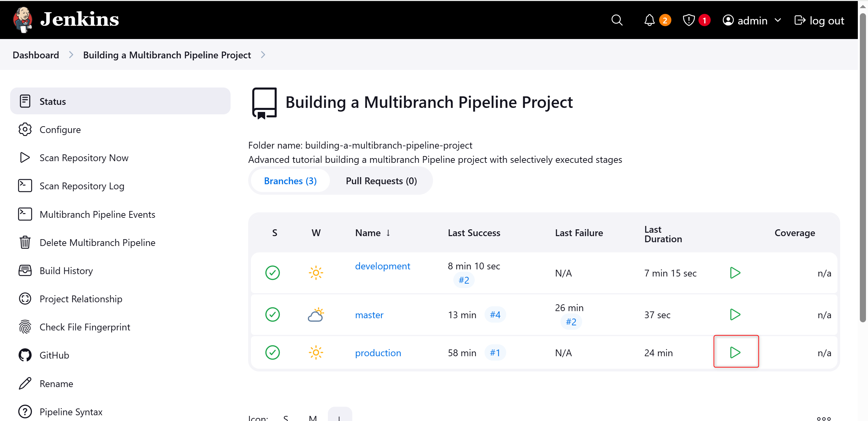Sort by Last Failure column

coord(579,233)
